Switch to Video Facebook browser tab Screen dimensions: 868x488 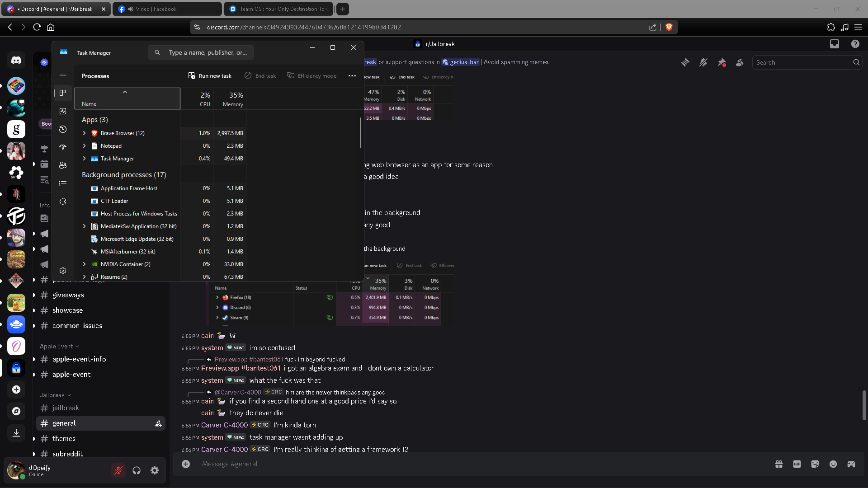pyautogui.click(x=167, y=9)
